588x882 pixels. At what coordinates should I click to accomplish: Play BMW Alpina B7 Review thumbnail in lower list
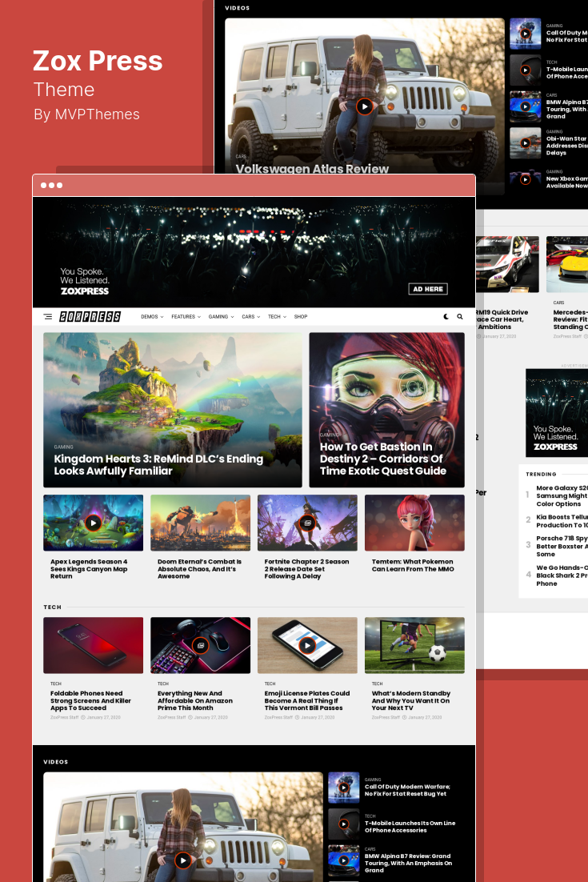(x=343, y=860)
